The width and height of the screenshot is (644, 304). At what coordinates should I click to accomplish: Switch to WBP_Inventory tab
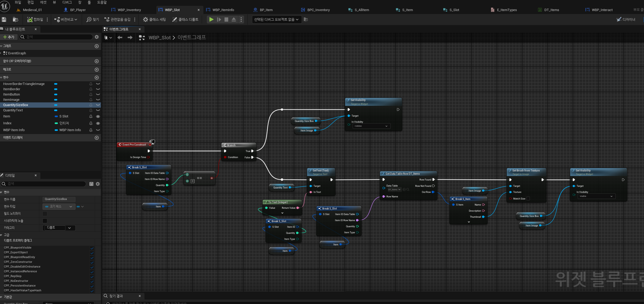tap(129, 10)
